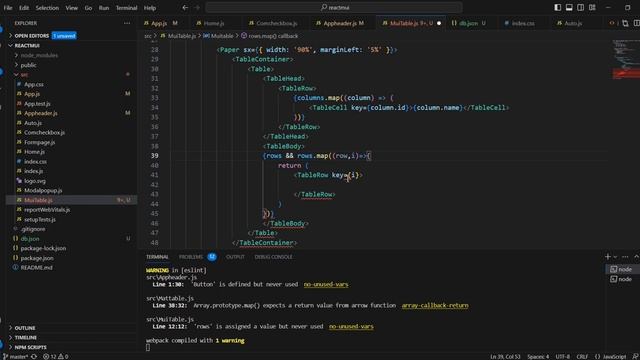This screenshot has width=640, height=360.
Task: Click the Split Editor Right icon
Action: (x=637, y=23)
